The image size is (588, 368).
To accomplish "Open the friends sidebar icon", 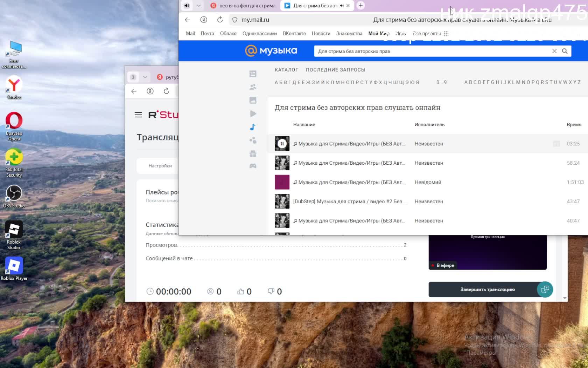I will pyautogui.click(x=253, y=87).
